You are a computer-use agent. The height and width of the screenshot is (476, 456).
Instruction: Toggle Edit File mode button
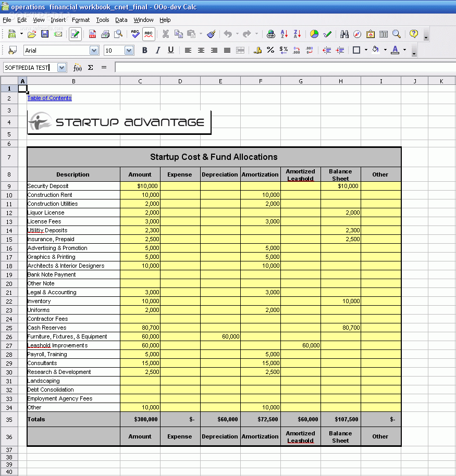pos(75,34)
